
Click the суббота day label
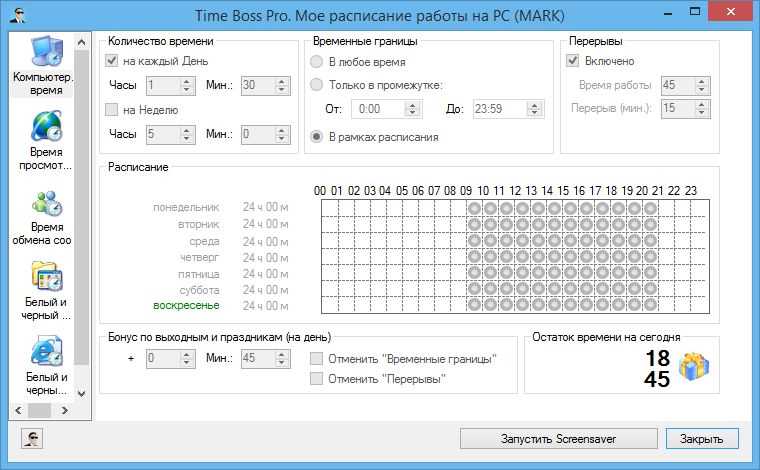pyautogui.click(x=199, y=290)
